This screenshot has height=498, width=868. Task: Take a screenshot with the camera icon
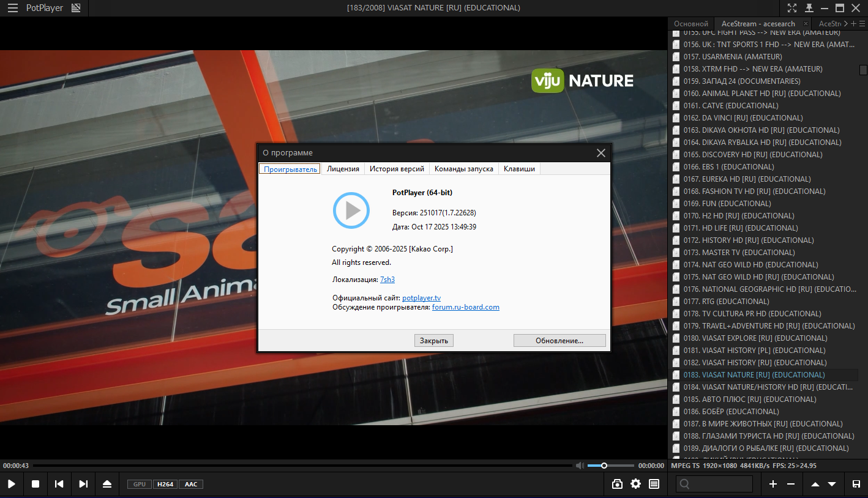[618, 484]
